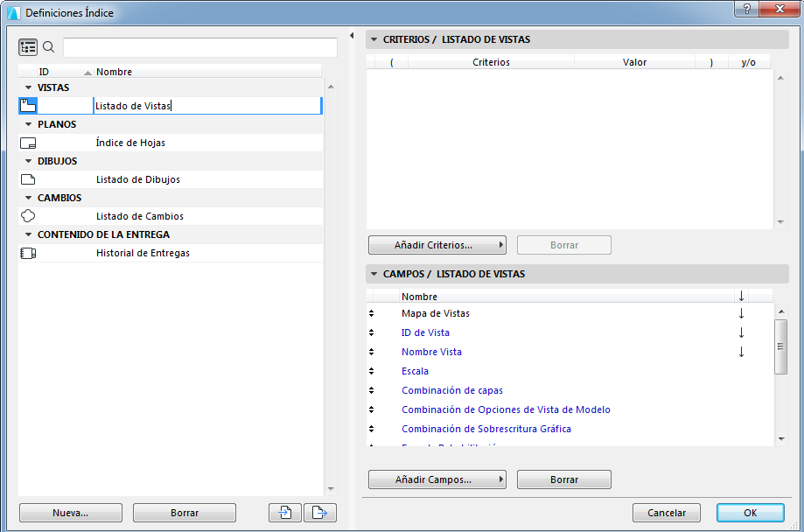Select the Listado de Cambios cloud icon
804x532 pixels.
pyautogui.click(x=27, y=216)
